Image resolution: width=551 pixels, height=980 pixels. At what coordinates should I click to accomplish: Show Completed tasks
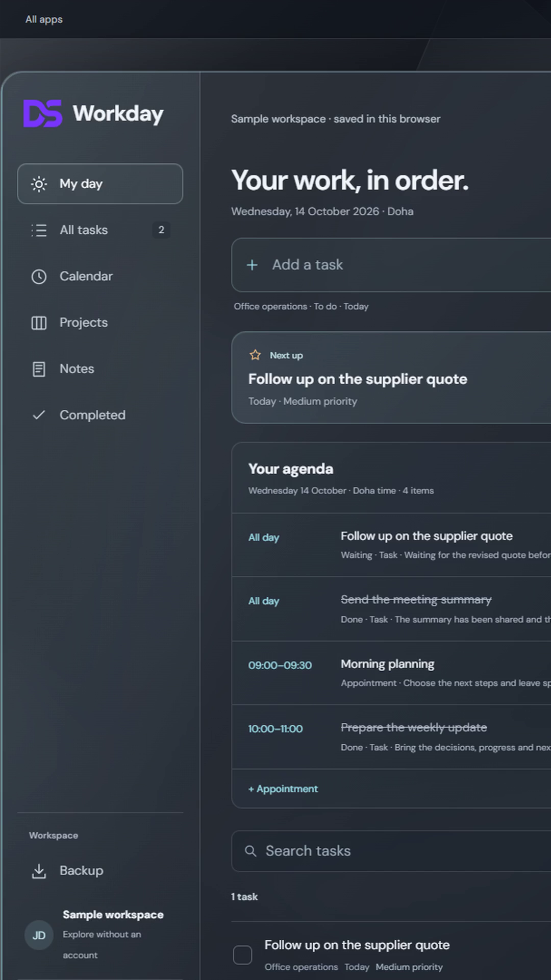(x=100, y=415)
